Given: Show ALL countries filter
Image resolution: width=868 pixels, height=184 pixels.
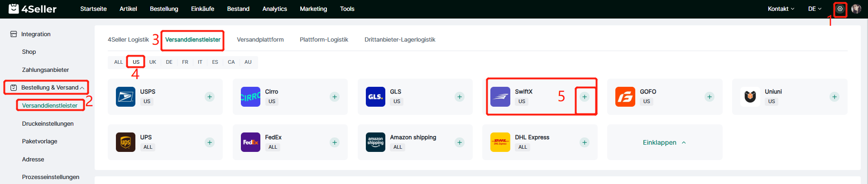Looking at the screenshot, I should [x=118, y=62].
